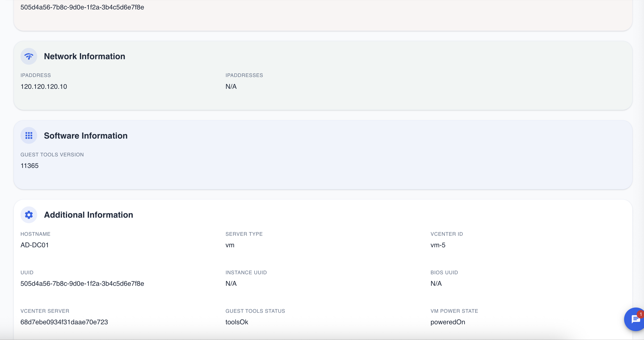Screen dimensions: 644x340
Task: Click the vCenter ID value vm-5
Action: 438,245
